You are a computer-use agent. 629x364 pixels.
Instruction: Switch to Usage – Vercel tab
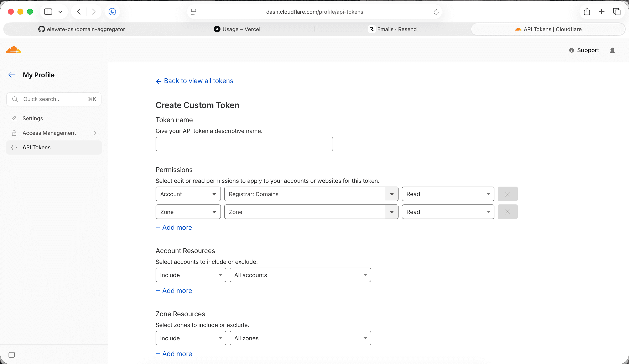[237, 29]
